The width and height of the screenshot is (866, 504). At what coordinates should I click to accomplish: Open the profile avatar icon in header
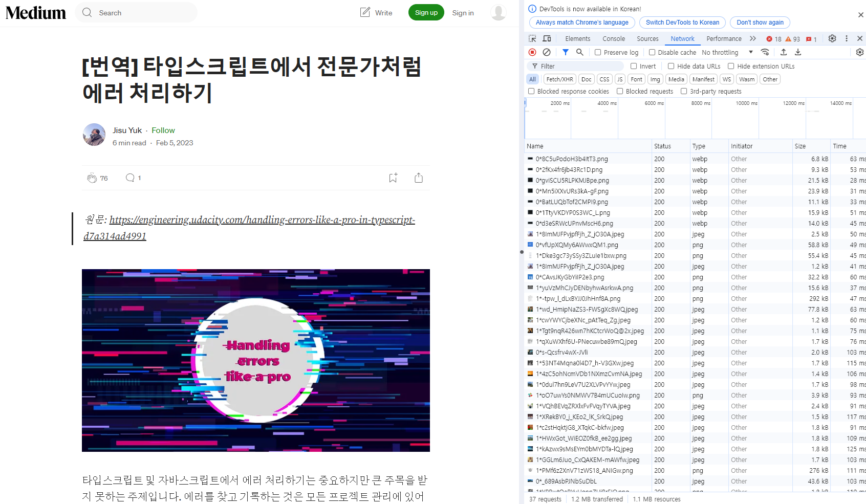(499, 12)
